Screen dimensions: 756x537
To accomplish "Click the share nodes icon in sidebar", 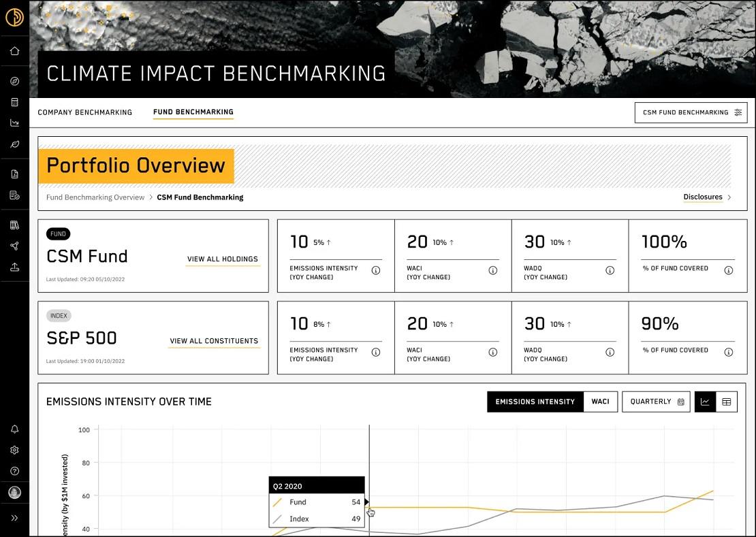I will pos(14,246).
